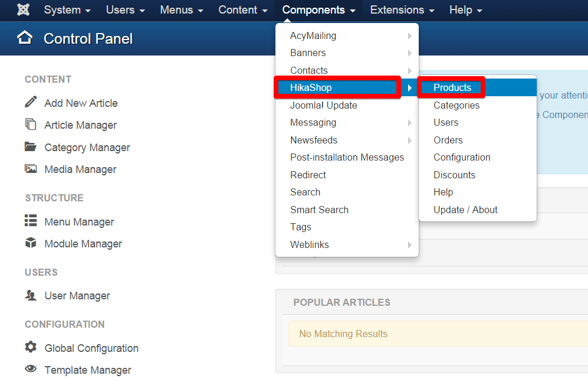
Task: Open HikaShop Update / About item
Action: (x=478, y=210)
